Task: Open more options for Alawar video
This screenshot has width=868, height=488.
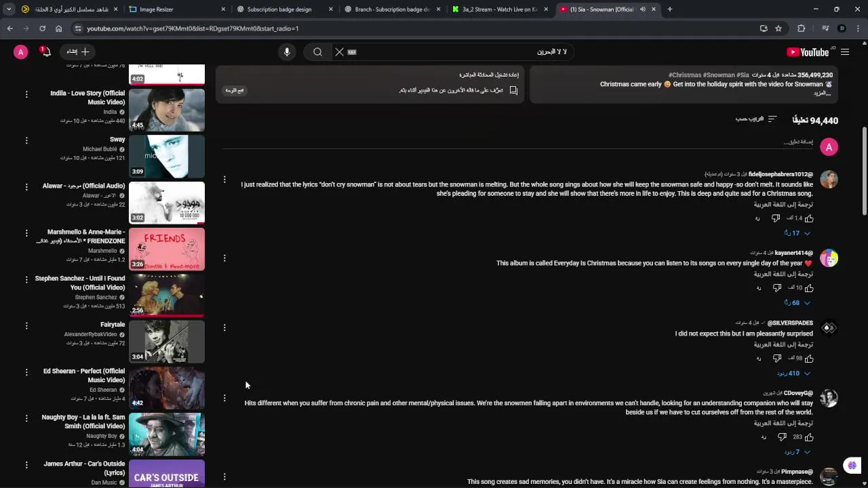Action: pos(26,186)
